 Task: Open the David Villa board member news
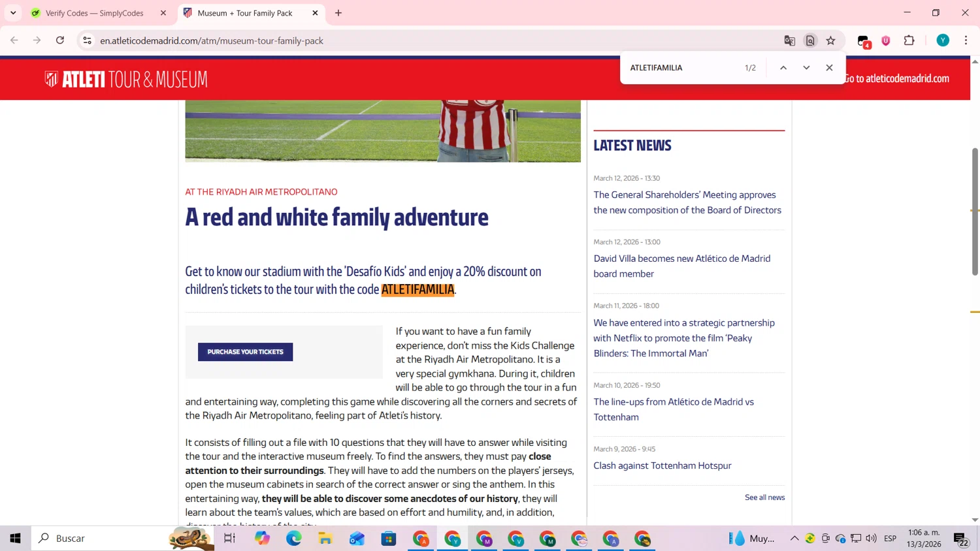tap(682, 266)
